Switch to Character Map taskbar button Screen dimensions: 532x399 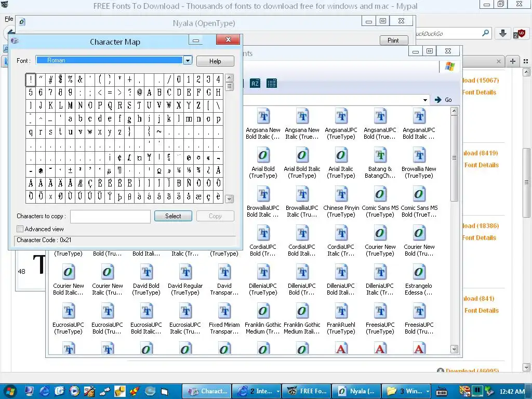click(207, 391)
